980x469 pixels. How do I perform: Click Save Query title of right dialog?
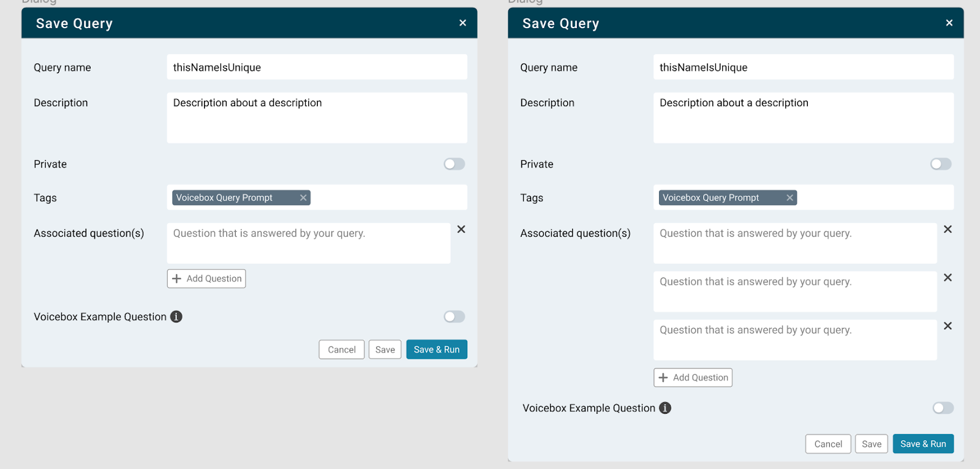coord(560,23)
